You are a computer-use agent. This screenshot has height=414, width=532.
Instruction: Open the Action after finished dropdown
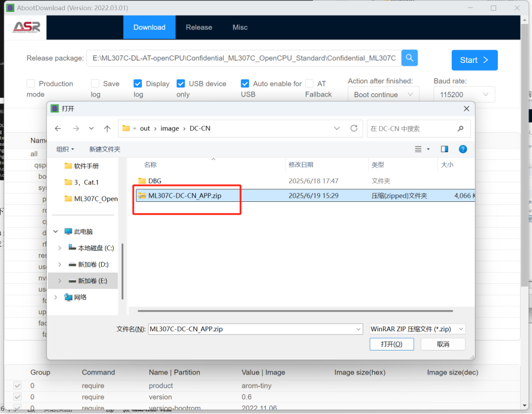pyautogui.click(x=384, y=95)
